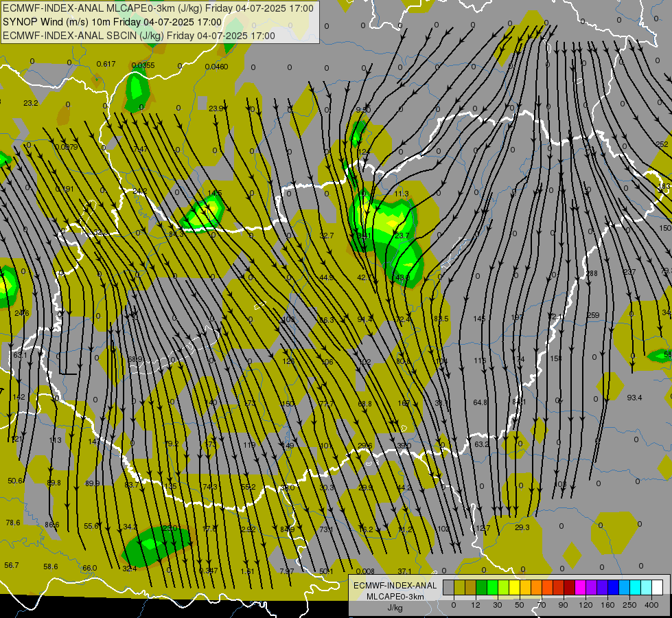Click the map value 29.3
Image resolution: width=672 pixels, height=618 pixels.
coord(522,527)
